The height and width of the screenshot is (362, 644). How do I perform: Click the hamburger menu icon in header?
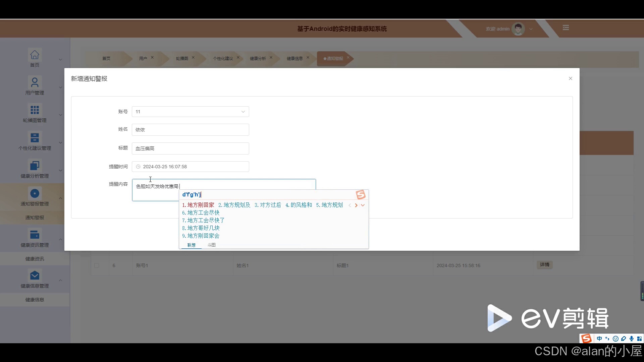(566, 27)
